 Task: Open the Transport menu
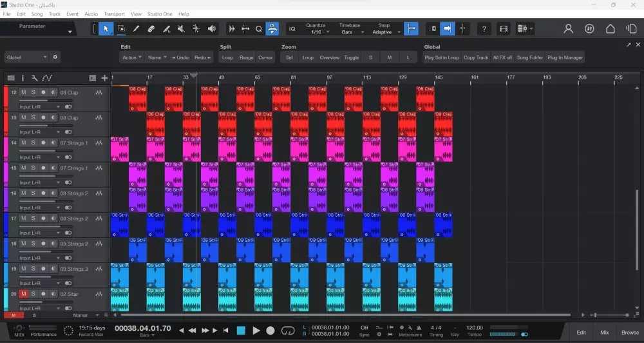pyautogui.click(x=114, y=14)
